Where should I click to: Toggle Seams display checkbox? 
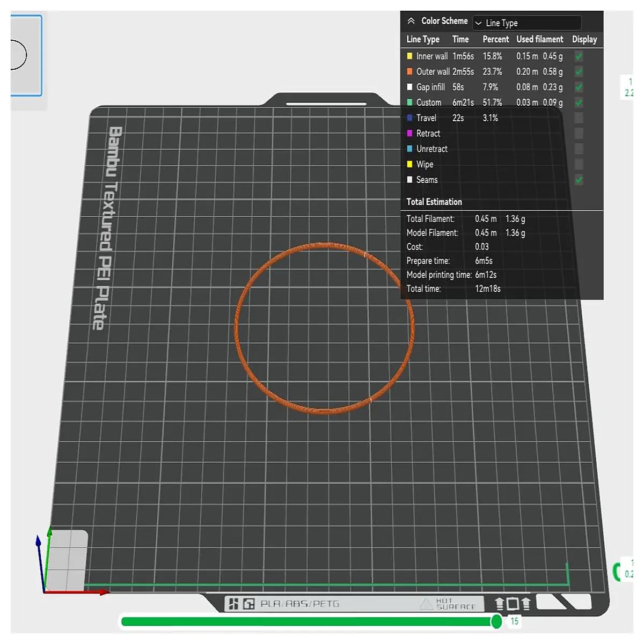[x=579, y=180]
